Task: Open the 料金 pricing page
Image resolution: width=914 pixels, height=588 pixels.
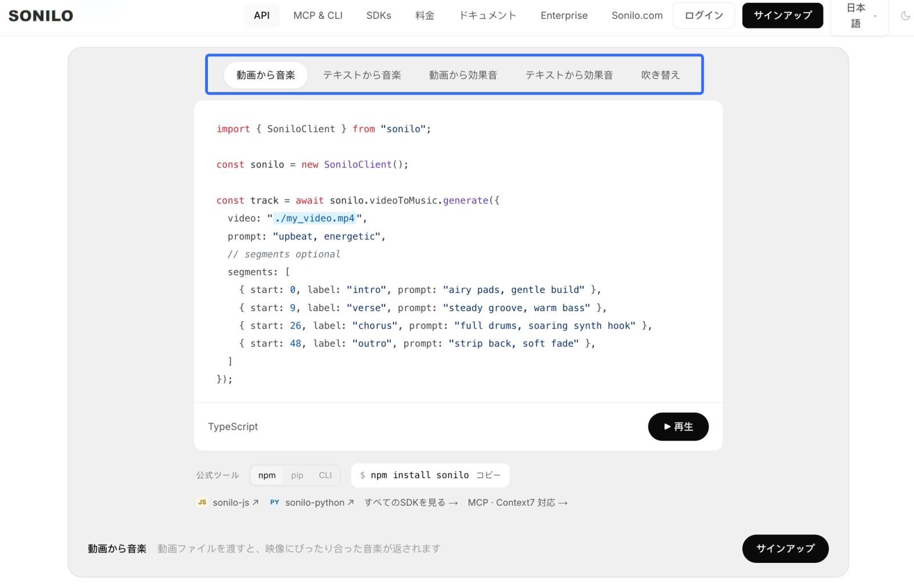Action: pos(425,15)
